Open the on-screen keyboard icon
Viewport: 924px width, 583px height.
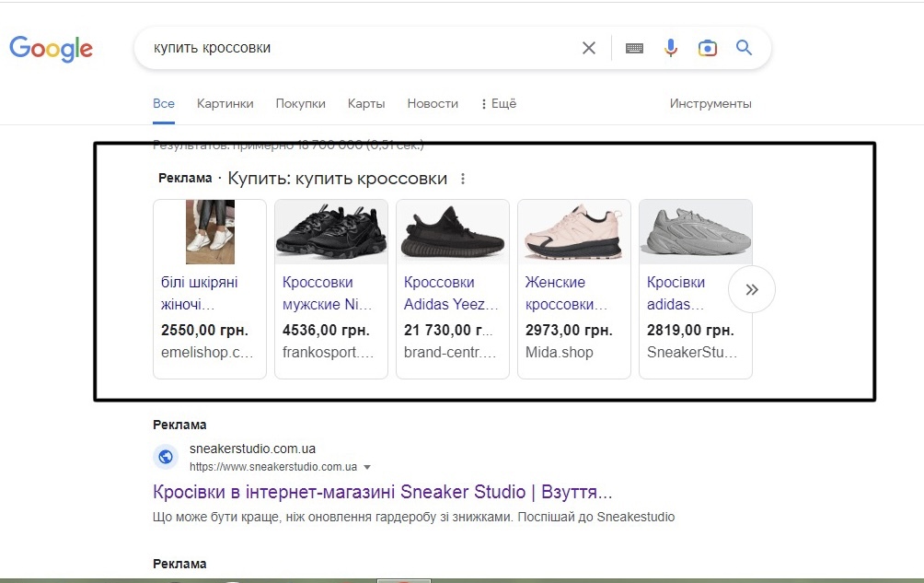[x=634, y=48]
